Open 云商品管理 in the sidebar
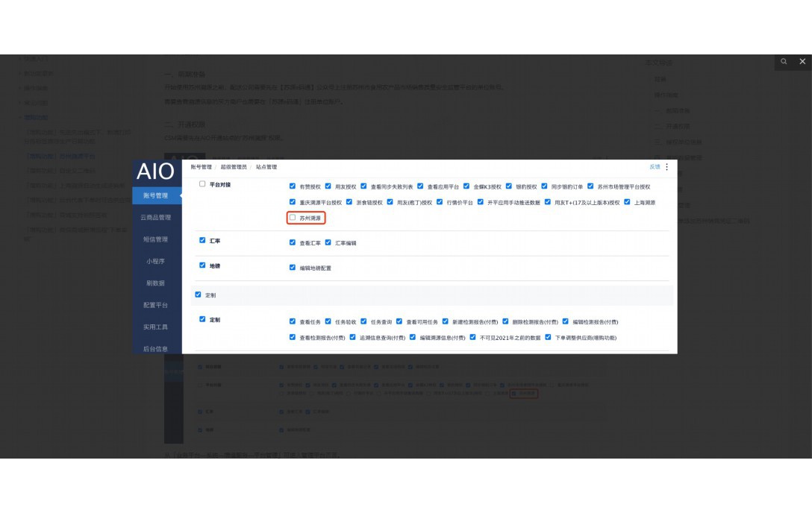The height and width of the screenshot is (513, 812). point(156,218)
